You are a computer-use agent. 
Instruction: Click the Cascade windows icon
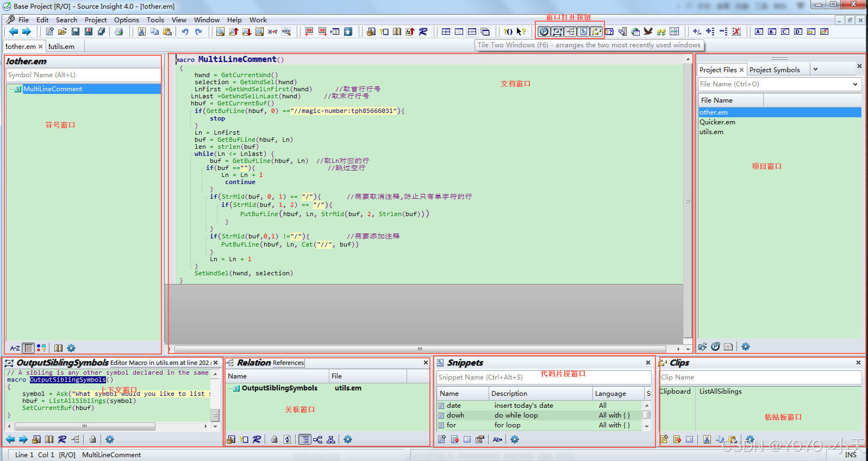pos(485,31)
